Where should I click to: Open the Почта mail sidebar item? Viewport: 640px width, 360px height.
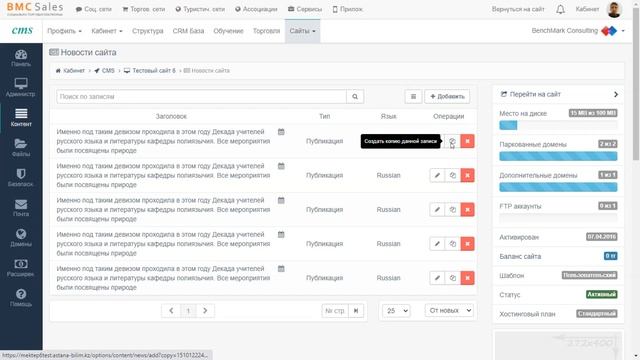pos(21,208)
